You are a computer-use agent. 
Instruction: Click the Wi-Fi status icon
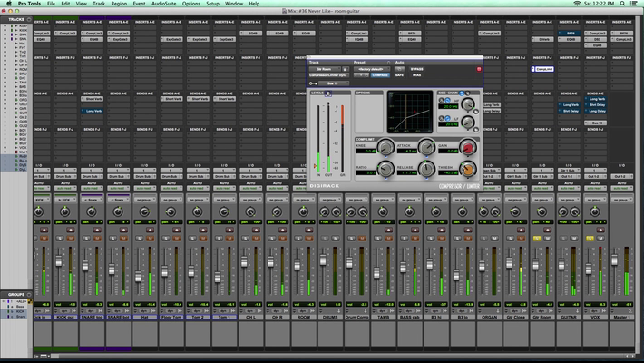[577, 4]
